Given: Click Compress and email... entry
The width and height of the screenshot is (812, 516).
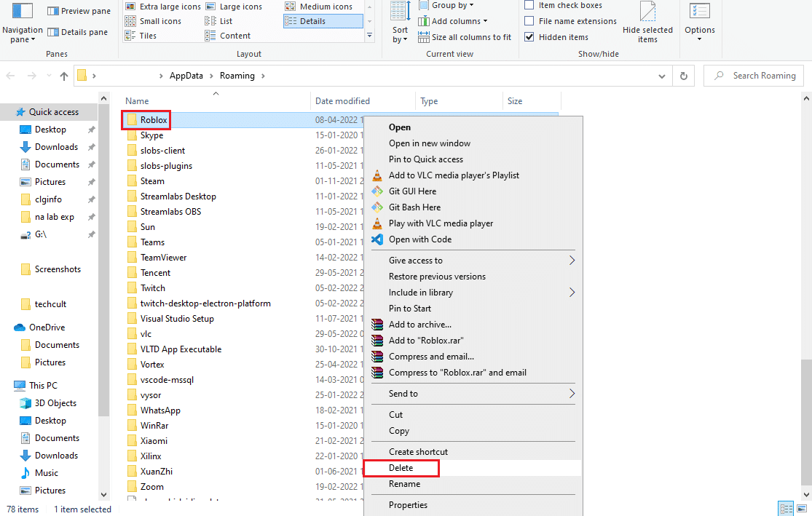Looking at the screenshot, I should 431,357.
